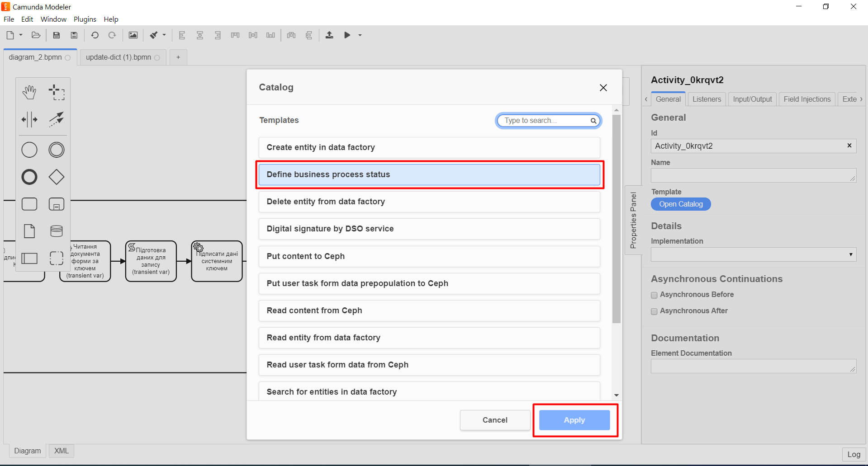Viewport: 868px width, 466px height.
Task: Enable Asynchronous Before checkbox
Action: [x=654, y=295]
